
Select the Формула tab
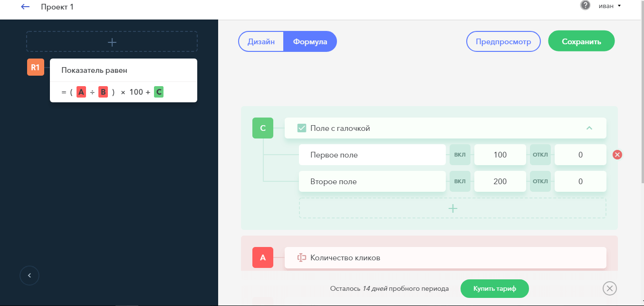(310, 41)
